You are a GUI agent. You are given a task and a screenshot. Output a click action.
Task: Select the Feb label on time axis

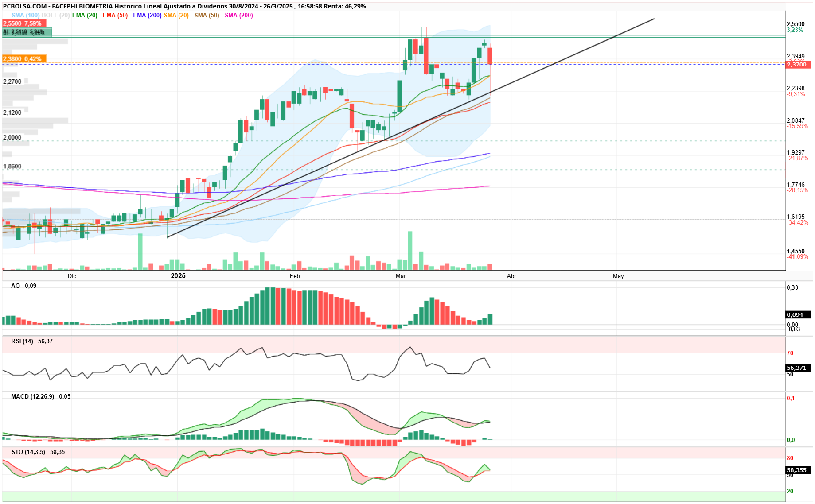pos(295,276)
